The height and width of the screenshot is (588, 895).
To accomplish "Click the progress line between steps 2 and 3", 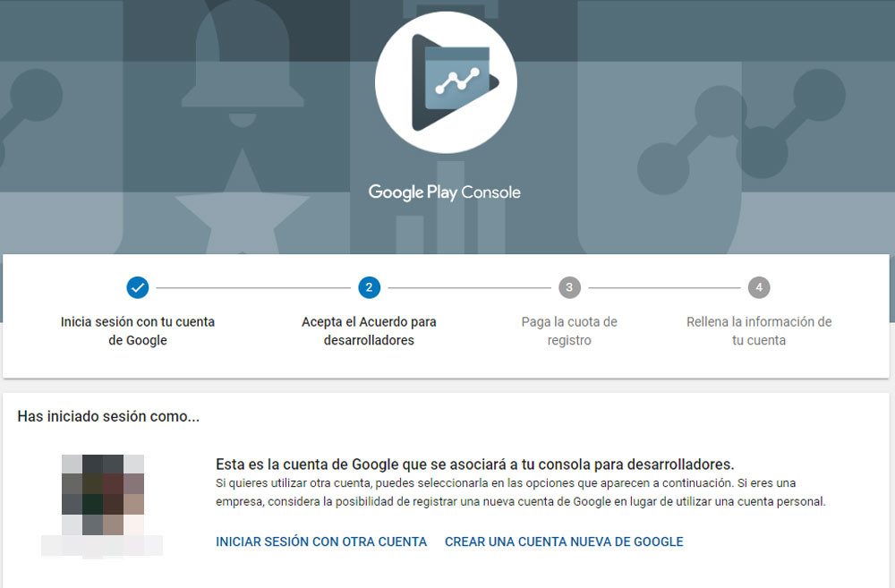I will (x=470, y=287).
